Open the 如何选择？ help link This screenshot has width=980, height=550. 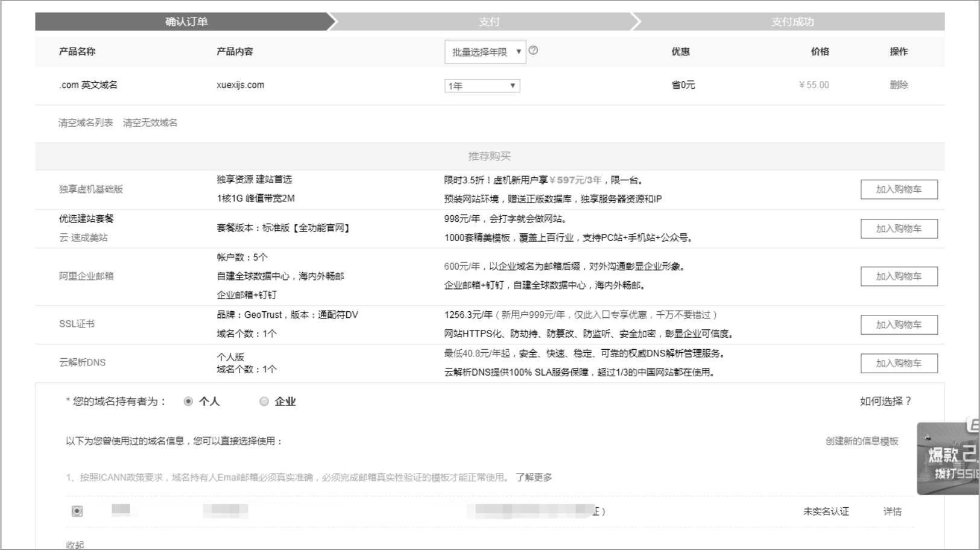click(x=885, y=402)
